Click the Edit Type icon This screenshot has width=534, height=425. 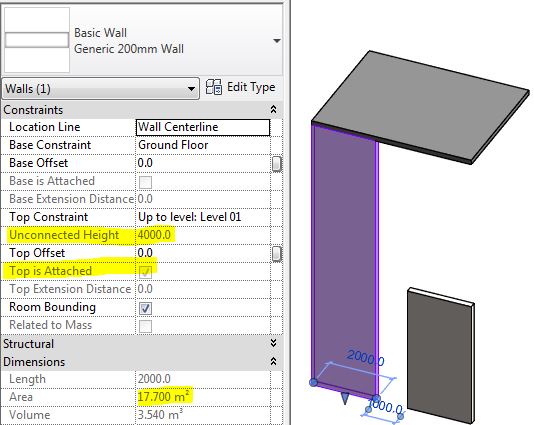tap(214, 87)
